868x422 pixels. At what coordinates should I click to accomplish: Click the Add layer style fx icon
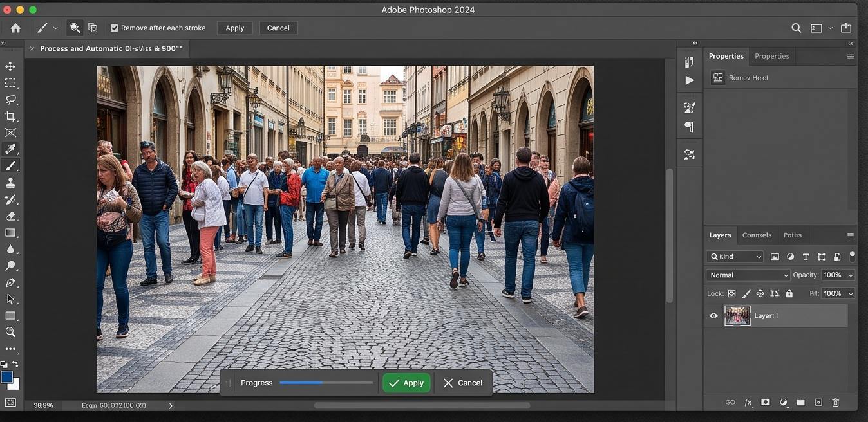point(748,403)
